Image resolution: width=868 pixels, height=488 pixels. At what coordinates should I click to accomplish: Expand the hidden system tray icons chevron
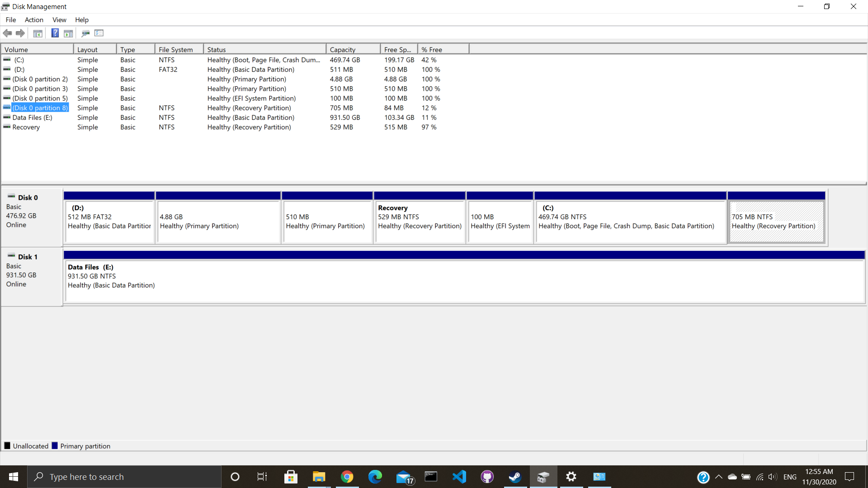point(718,477)
